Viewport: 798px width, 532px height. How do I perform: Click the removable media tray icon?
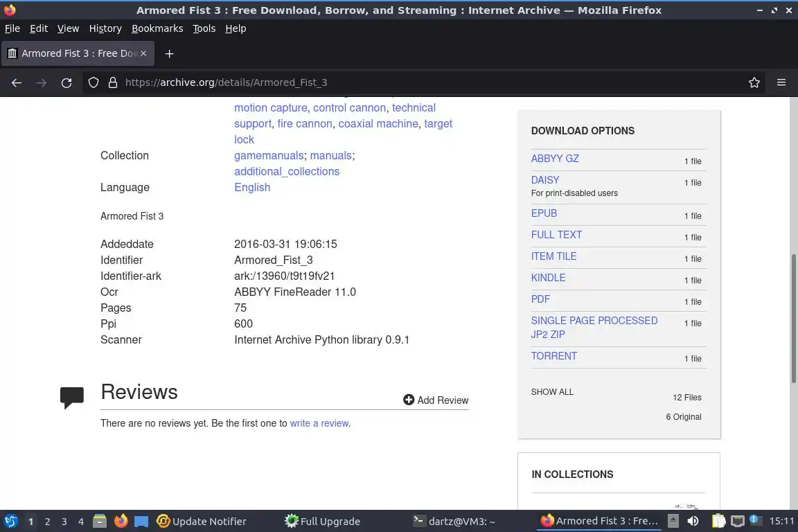pos(673,521)
